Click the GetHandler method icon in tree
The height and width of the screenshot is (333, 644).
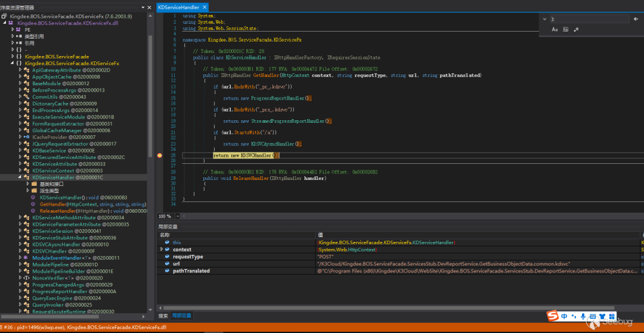[33, 204]
